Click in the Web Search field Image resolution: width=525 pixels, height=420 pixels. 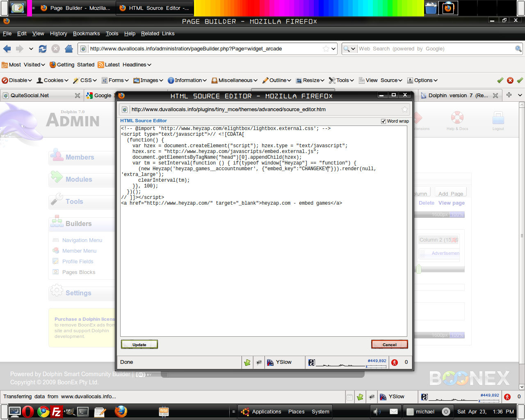point(435,49)
